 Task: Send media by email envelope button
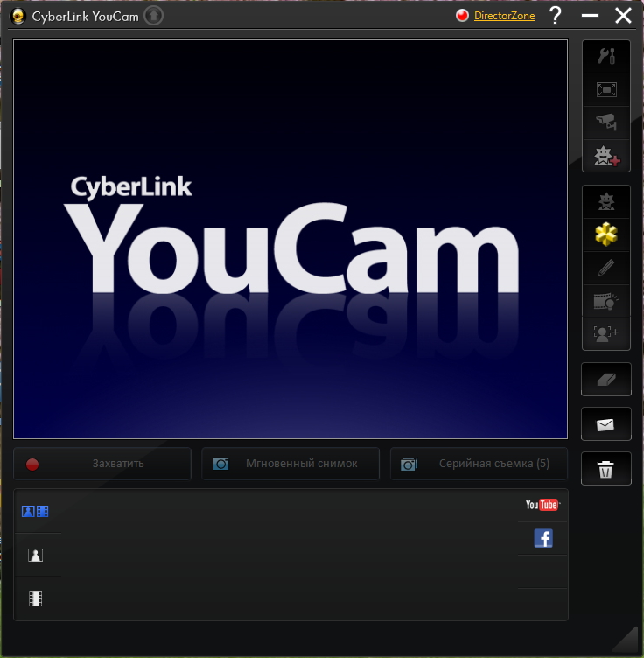click(606, 424)
